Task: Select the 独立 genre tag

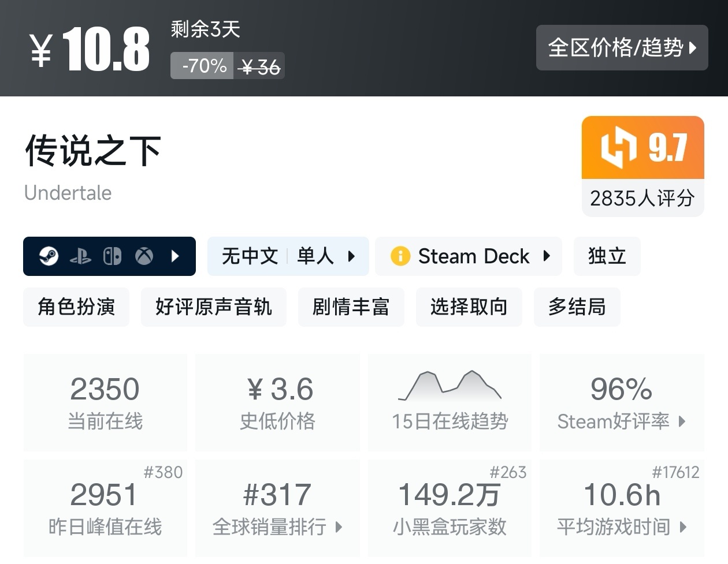Action: pos(607,256)
